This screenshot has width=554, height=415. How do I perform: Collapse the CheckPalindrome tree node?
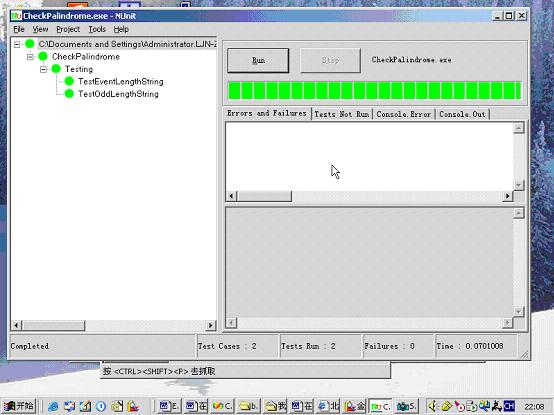point(30,57)
